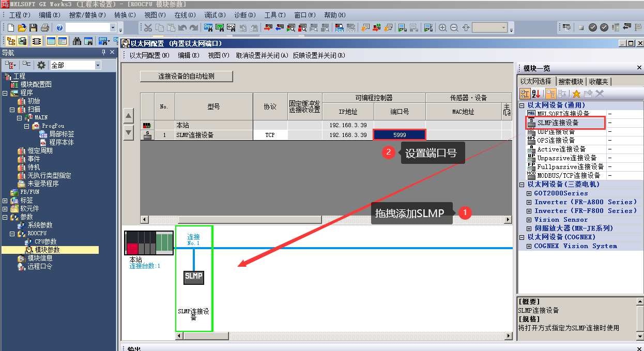Switch to the 以太网选择 tab
This screenshot has height=351, width=644.
[x=535, y=81]
